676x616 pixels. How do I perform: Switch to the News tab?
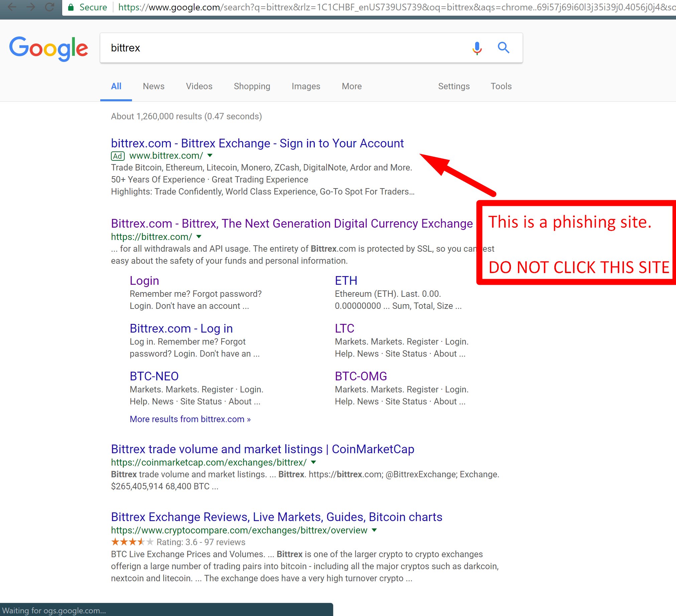click(x=154, y=86)
